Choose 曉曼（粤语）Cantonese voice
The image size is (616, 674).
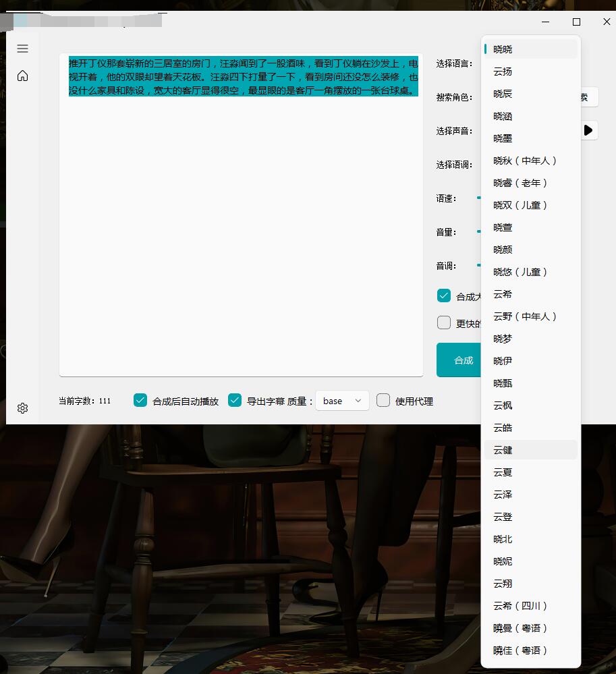[x=531, y=628]
